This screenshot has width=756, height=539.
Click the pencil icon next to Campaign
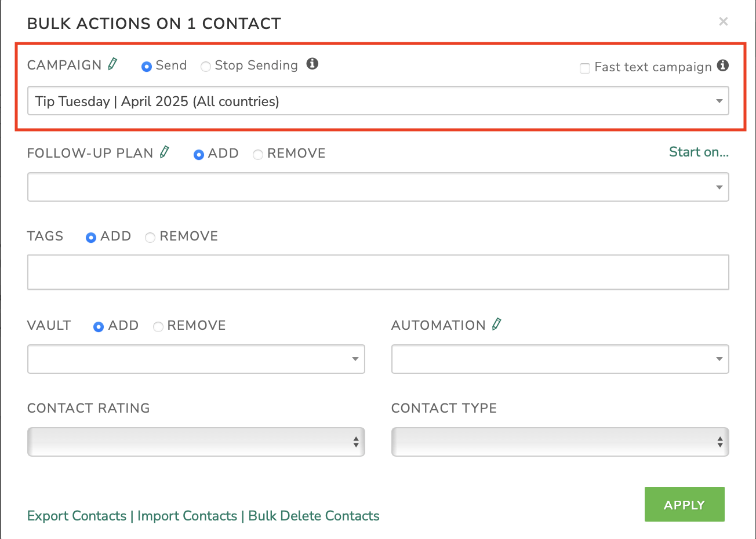tap(113, 64)
